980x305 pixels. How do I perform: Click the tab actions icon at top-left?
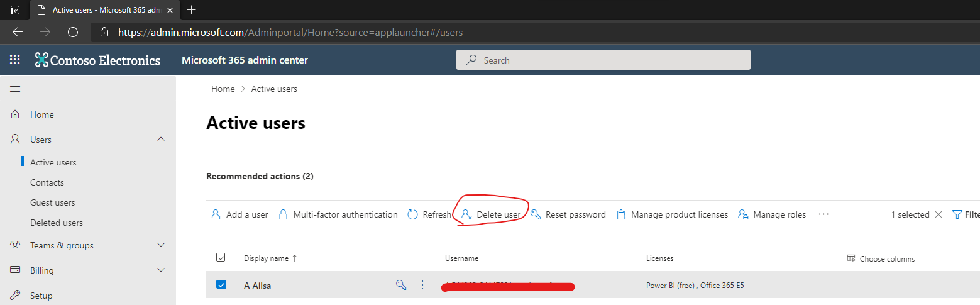coord(15,10)
